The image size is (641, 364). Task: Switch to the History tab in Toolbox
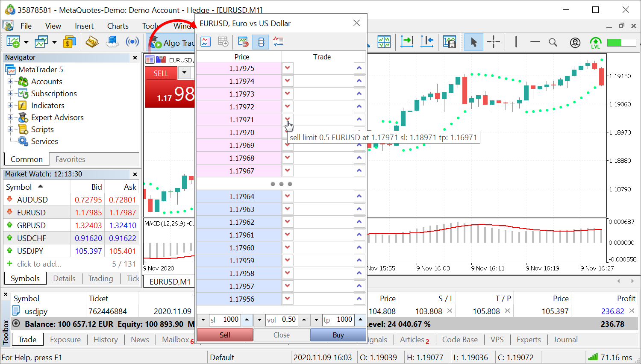coord(106,339)
